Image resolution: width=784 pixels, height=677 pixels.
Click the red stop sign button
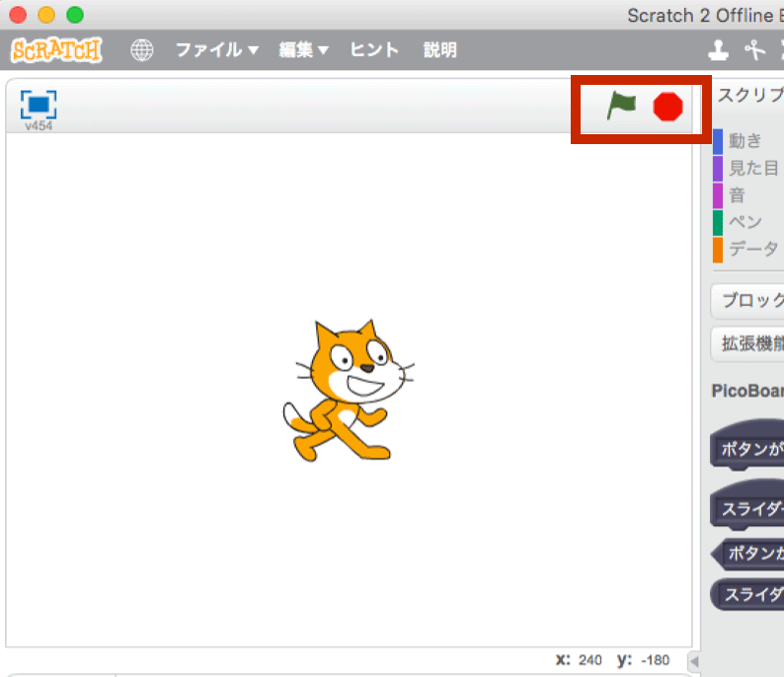(667, 107)
